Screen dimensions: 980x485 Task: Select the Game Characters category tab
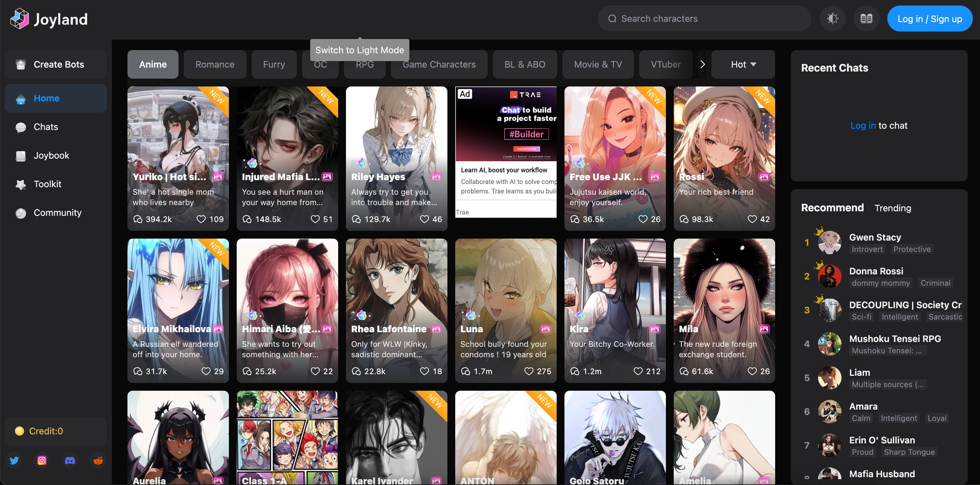click(439, 64)
